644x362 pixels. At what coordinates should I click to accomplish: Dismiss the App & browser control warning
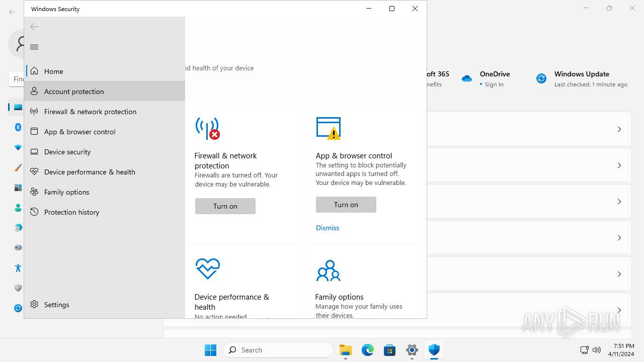pos(328,228)
